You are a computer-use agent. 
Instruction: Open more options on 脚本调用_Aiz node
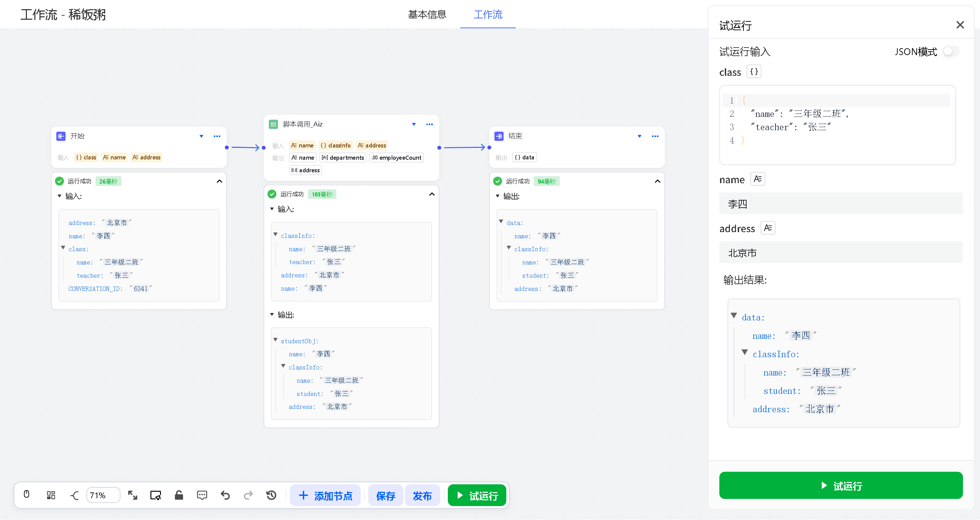pyautogui.click(x=429, y=124)
